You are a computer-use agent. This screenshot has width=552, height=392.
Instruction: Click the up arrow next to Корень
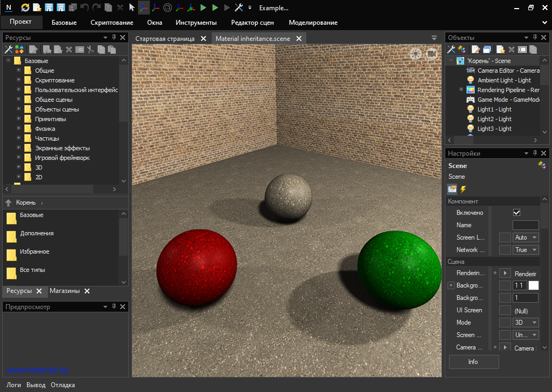[9, 203]
